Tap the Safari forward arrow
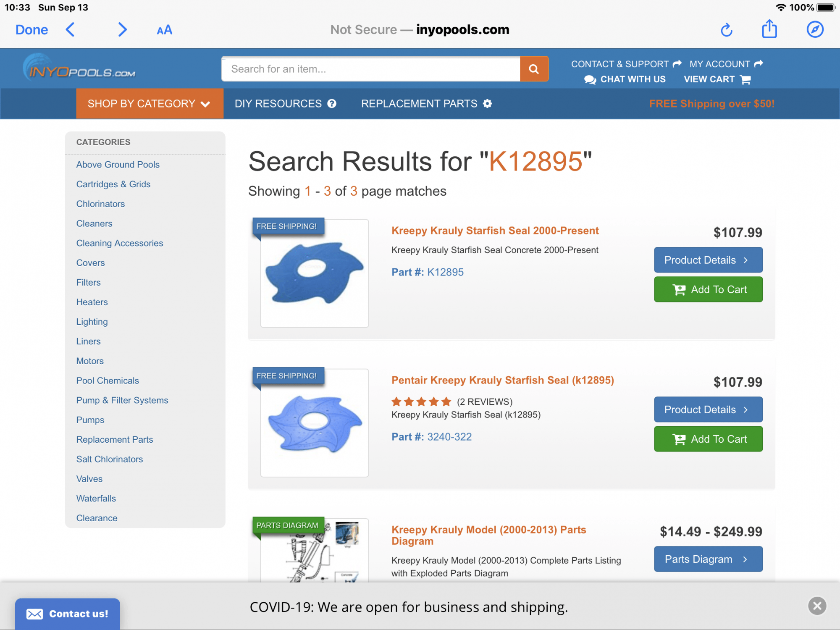This screenshot has width=840, height=630. 122,30
